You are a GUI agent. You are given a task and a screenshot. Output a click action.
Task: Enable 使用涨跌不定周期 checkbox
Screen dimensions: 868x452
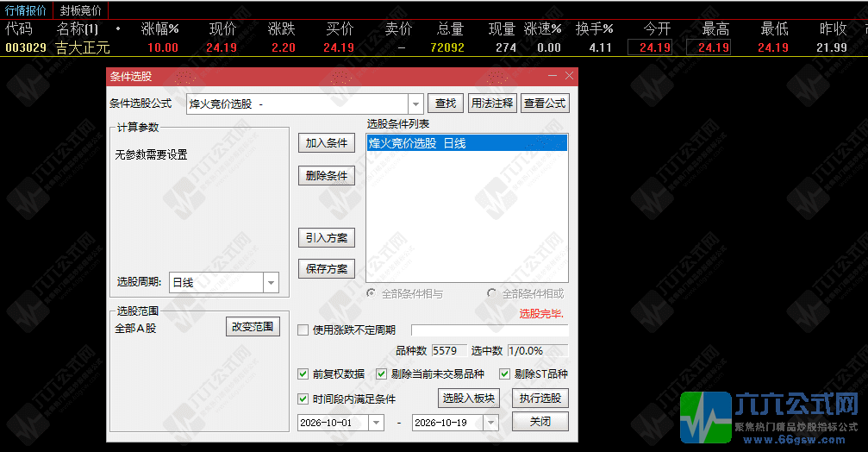tap(303, 330)
